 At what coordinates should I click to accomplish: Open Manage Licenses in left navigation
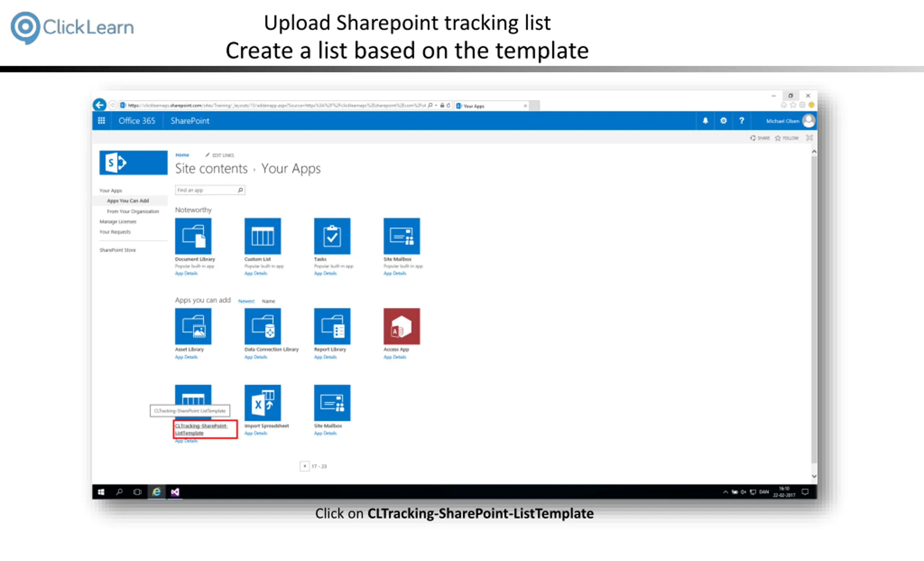pyautogui.click(x=118, y=222)
